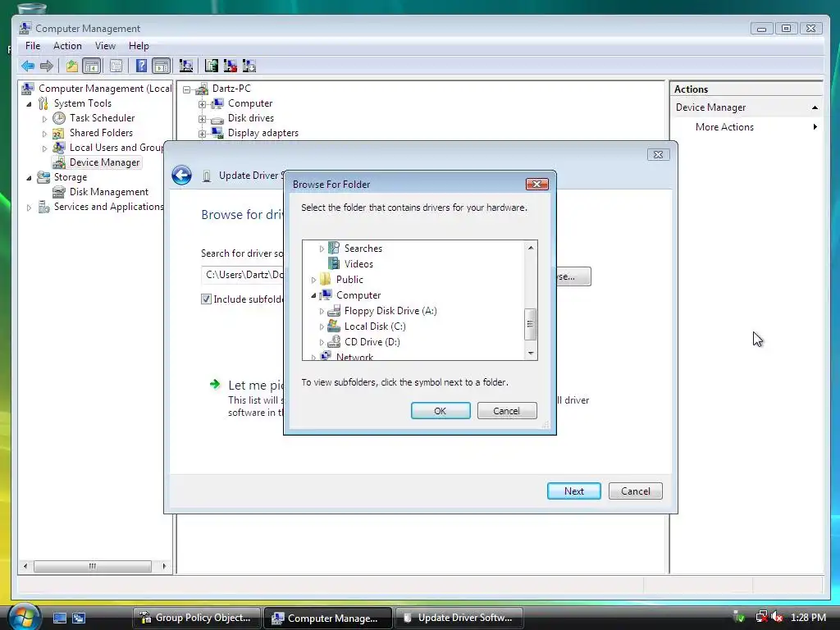
Task: Click the blue Back arrow in Computer Management toolbar
Action: click(28, 66)
